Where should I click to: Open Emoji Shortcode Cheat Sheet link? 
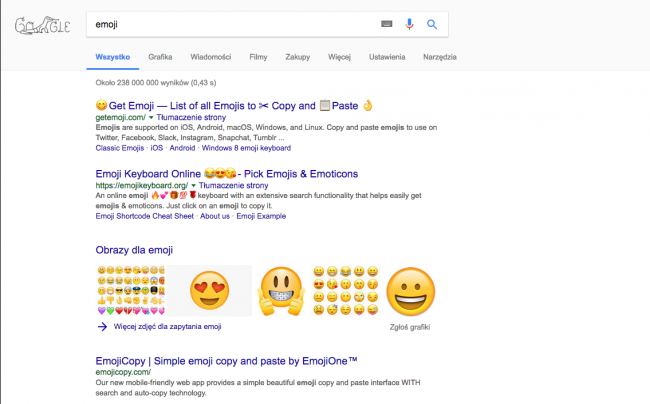click(x=145, y=216)
